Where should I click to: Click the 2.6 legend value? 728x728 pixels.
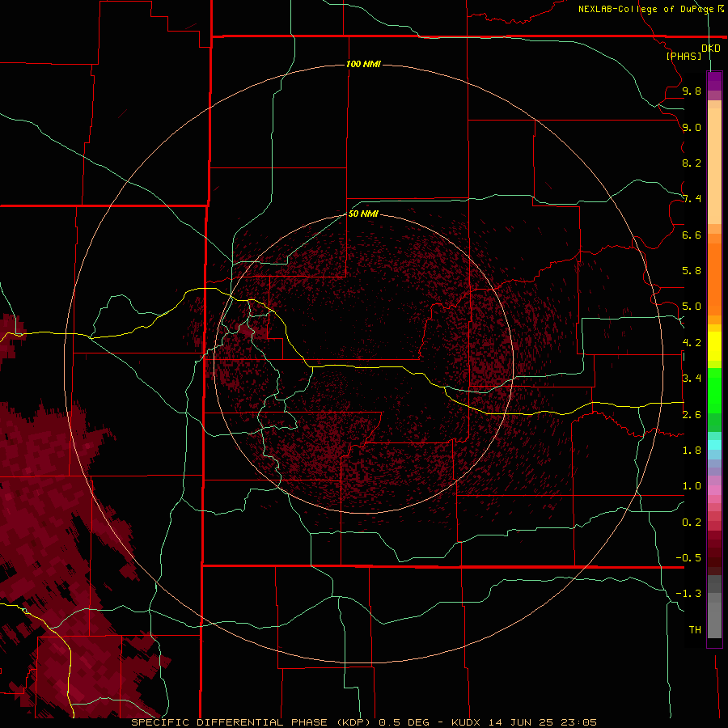click(x=692, y=415)
